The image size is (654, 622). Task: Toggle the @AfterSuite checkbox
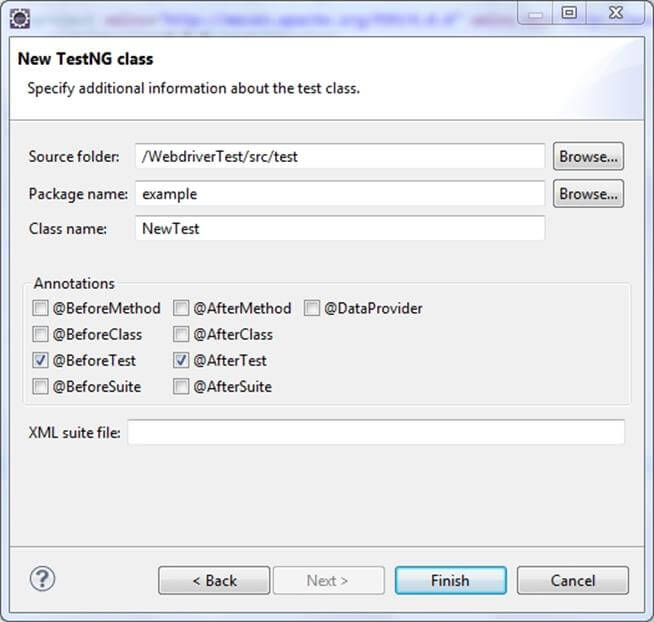(x=181, y=386)
